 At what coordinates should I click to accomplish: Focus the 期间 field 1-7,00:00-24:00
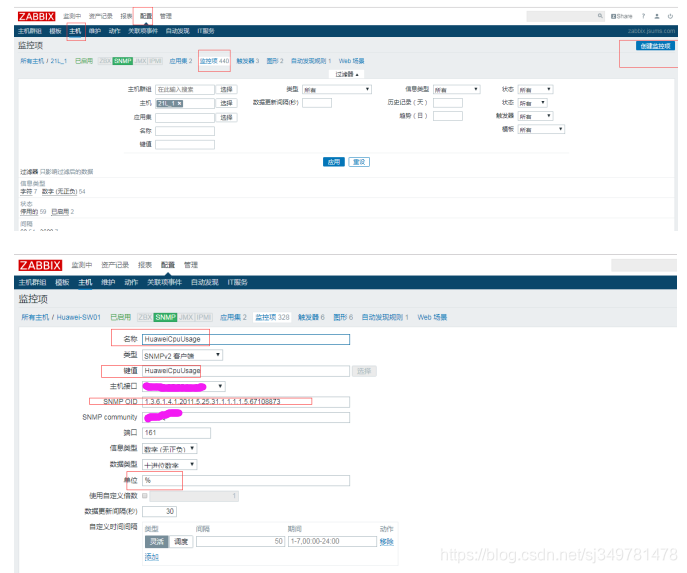(332, 541)
